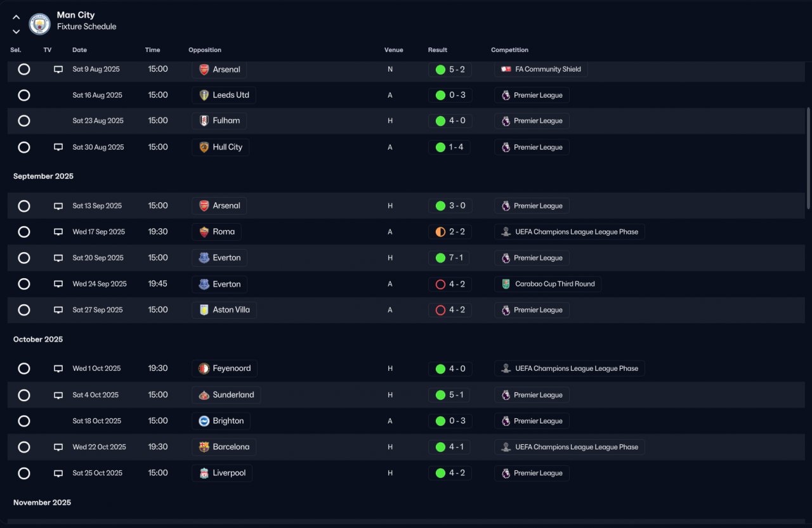Select the Liverpool fixture radio button
Image resolution: width=812 pixels, height=528 pixels.
point(24,473)
